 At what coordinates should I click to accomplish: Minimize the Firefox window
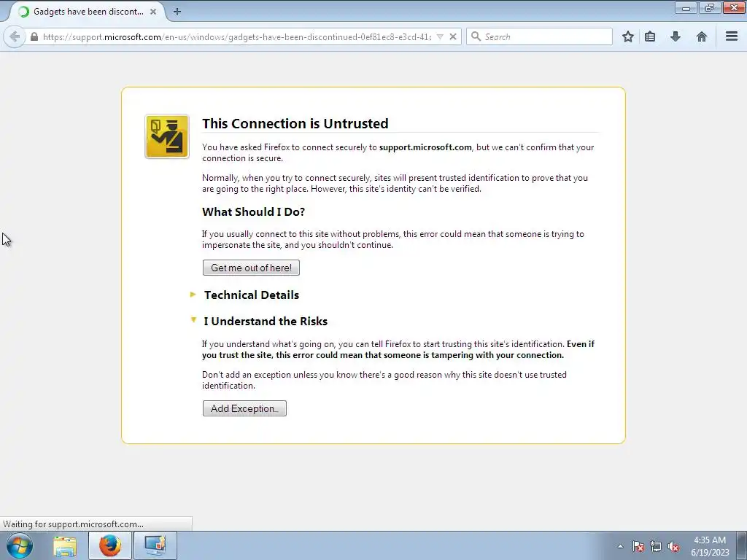tap(686, 7)
